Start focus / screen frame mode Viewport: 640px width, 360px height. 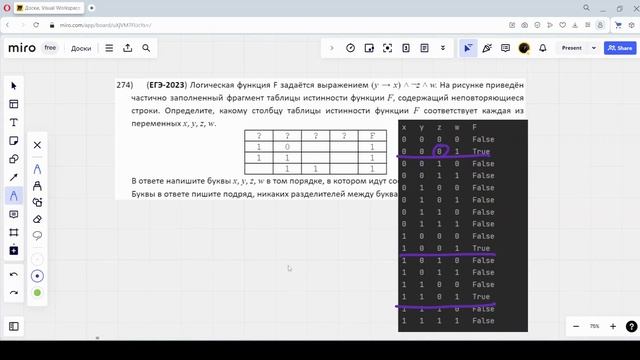(x=387, y=48)
